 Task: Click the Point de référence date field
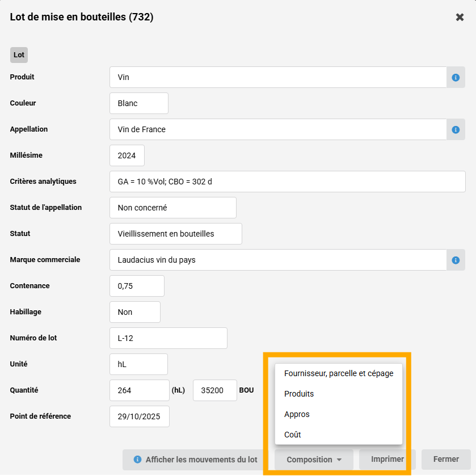139,416
